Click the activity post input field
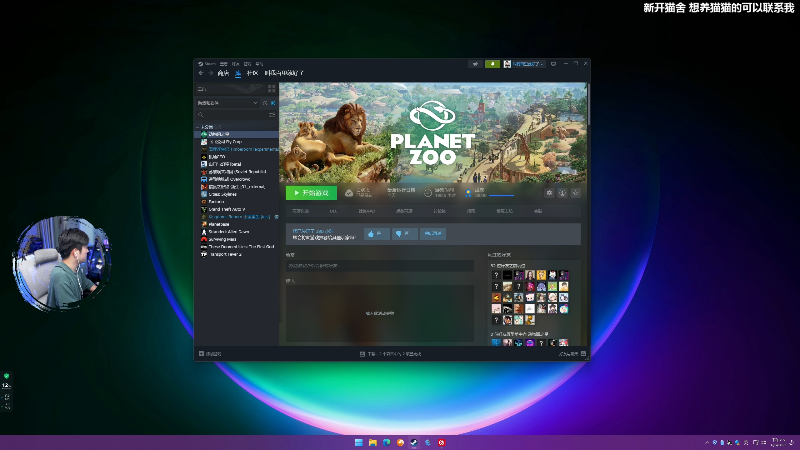Viewport: 800px width, 450px height. [380, 266]
